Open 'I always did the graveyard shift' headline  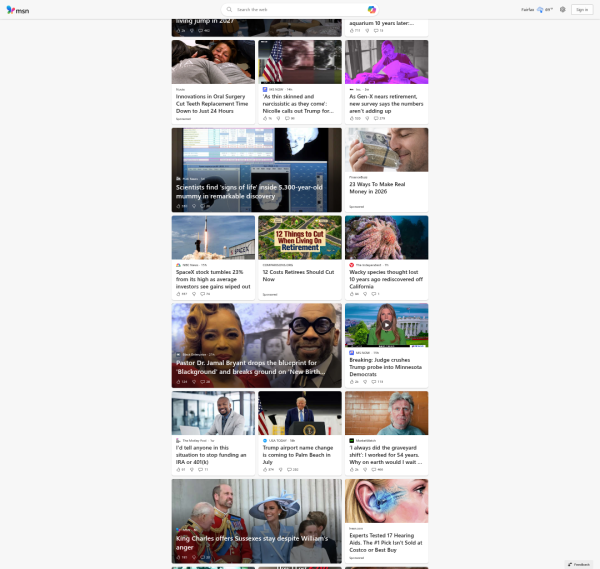[x=386, y=455]
